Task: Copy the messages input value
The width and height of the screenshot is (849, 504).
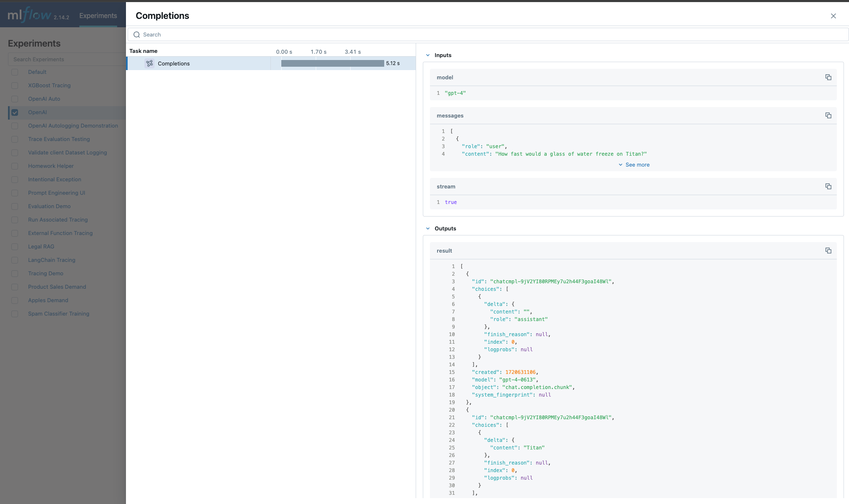Action: click(x=828, y=115)
